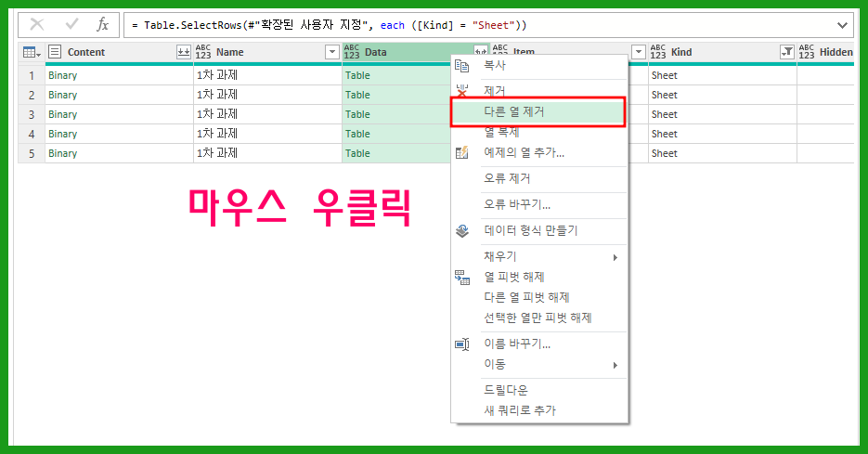The image size is (868, 454).
Task: Select row number 3 header
Action: click(32, 114)
